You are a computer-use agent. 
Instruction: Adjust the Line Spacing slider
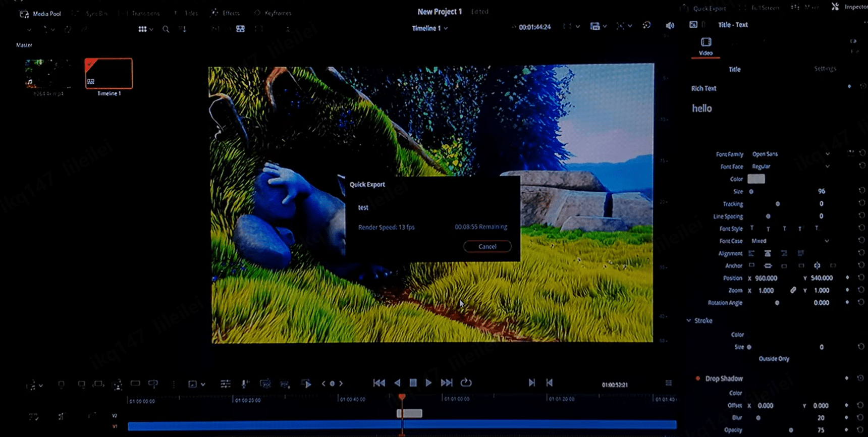tap(768, 216)
